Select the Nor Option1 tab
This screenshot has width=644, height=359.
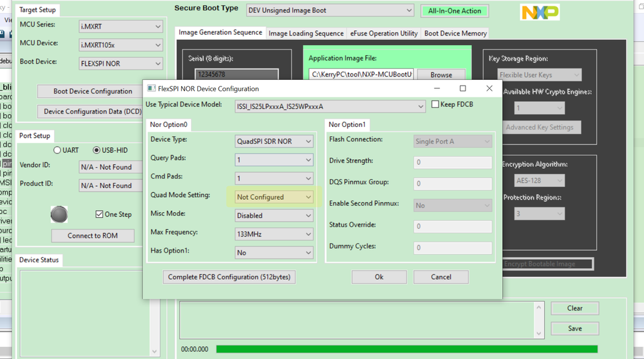[x=347, y=124]
